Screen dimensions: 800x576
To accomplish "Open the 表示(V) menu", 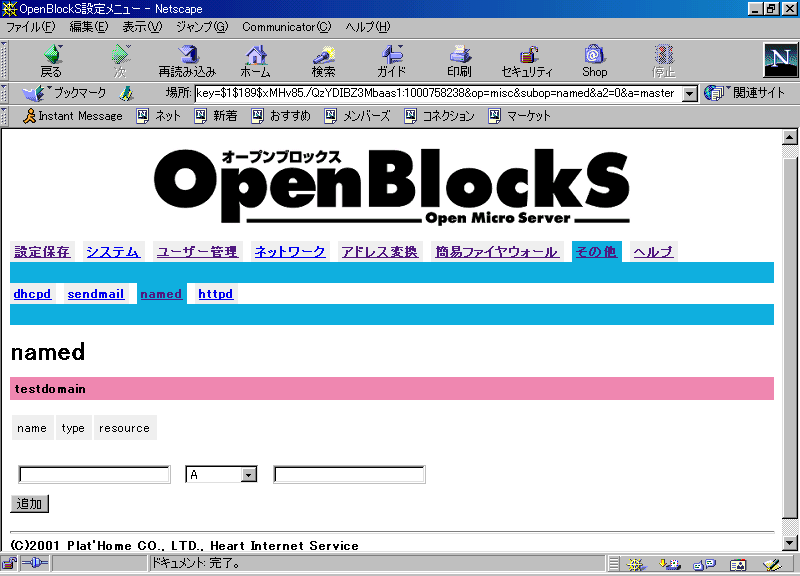I will (x=142, y=27).
